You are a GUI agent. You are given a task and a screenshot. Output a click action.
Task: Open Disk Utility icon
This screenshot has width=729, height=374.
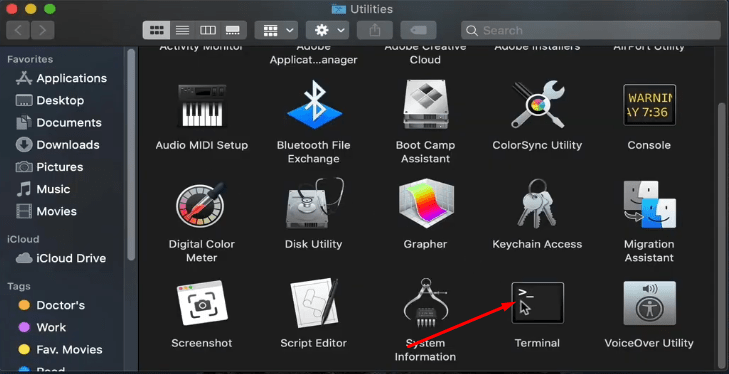click(x=314, y=204)
